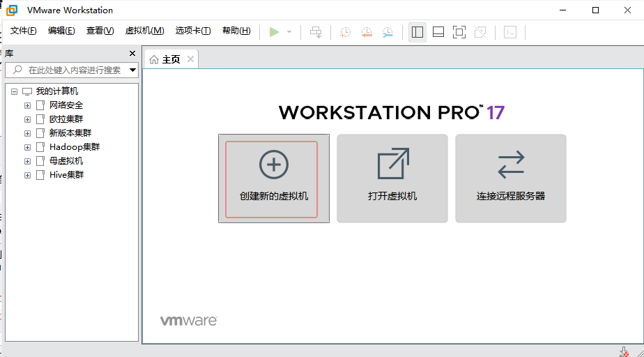The height and width of the screenshot is (357, 644).
Task: Select the Hadoop集群 tree item
Action: pyautogui.click(x=75, y=147)
